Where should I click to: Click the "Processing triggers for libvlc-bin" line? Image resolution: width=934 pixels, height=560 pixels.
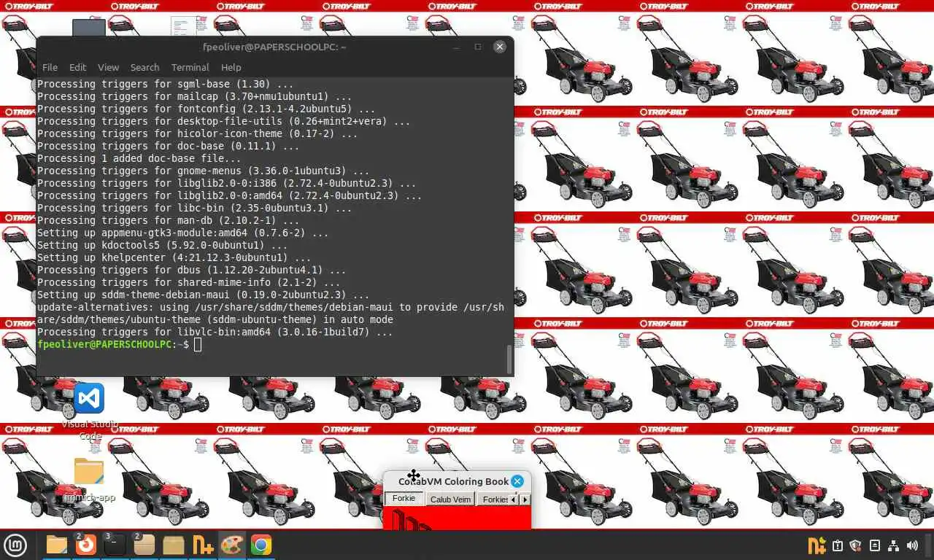(215, 332)
